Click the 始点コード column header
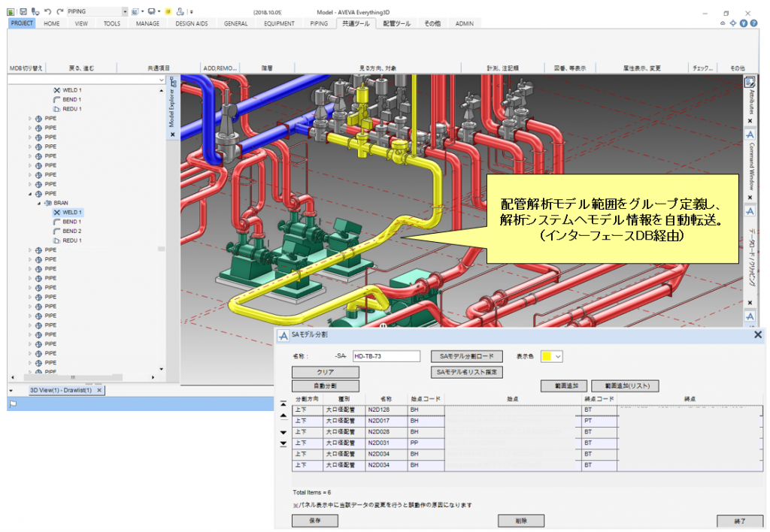Image resolution: width=770 pixels, height=532 pixels. [x=426, y=399]
